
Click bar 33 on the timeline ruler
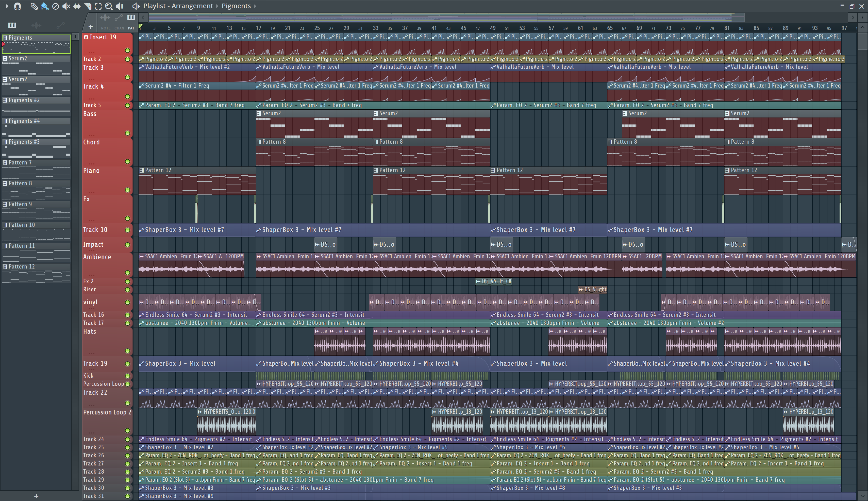pyautogui.click(x=375, y=28)
